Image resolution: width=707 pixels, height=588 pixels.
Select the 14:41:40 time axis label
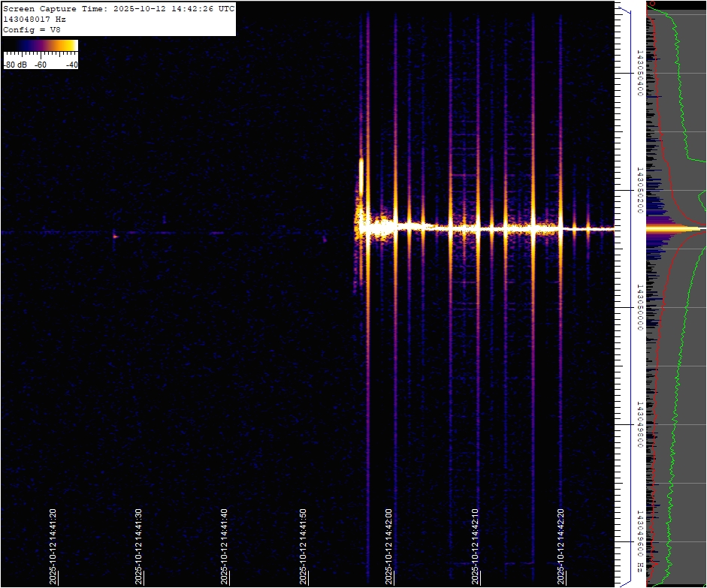point(224,546)
